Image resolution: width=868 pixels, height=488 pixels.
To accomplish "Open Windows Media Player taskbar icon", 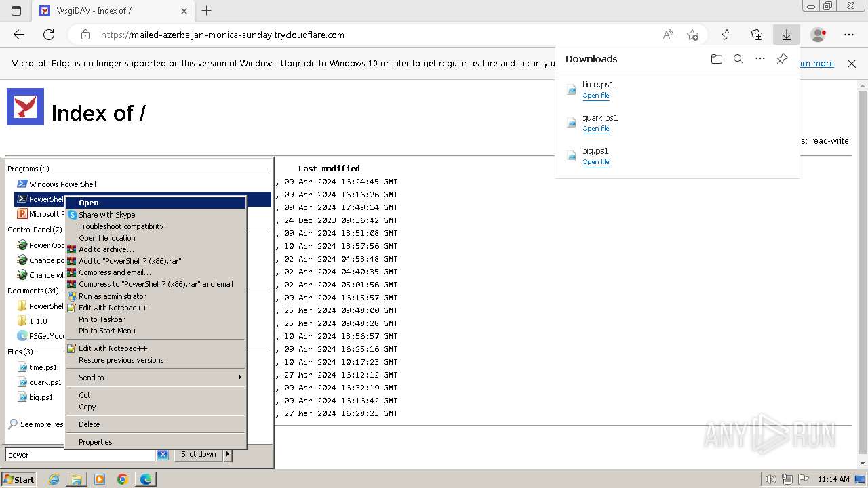I will click(x=100, y=479).
